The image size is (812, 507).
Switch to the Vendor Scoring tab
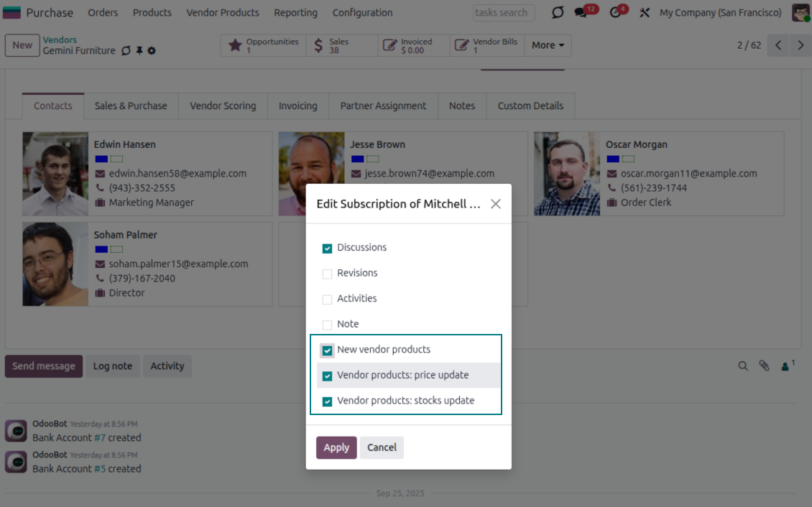(x=223, y=106)
